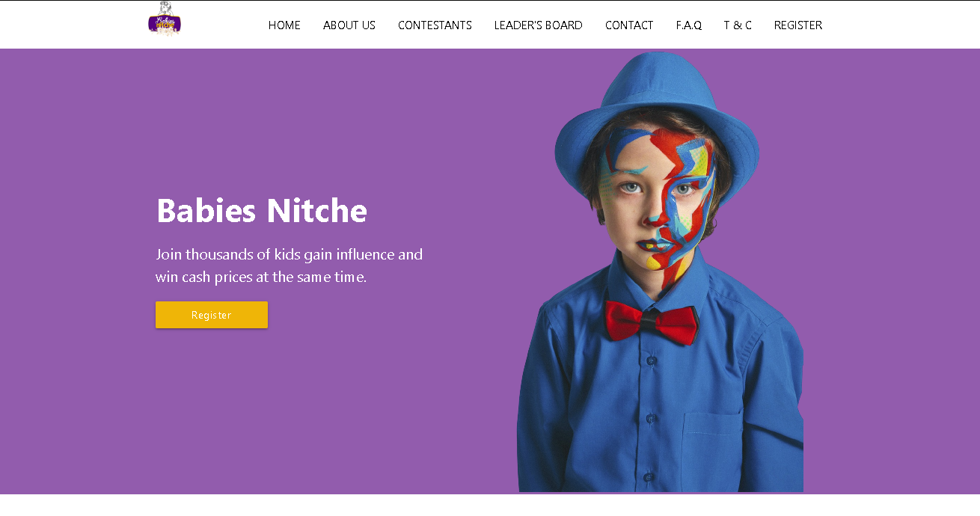Click the red bow tie in photo

pyautogui.click(x=652, y=321)
